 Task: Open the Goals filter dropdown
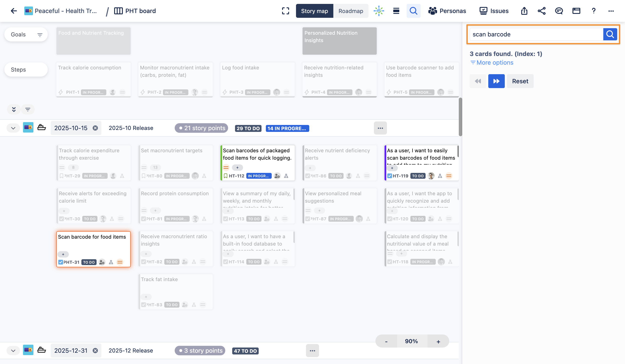coord(40,35)
